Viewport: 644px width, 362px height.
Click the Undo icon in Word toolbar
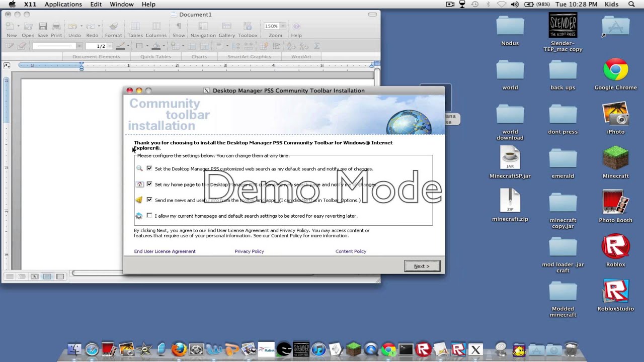73,26
